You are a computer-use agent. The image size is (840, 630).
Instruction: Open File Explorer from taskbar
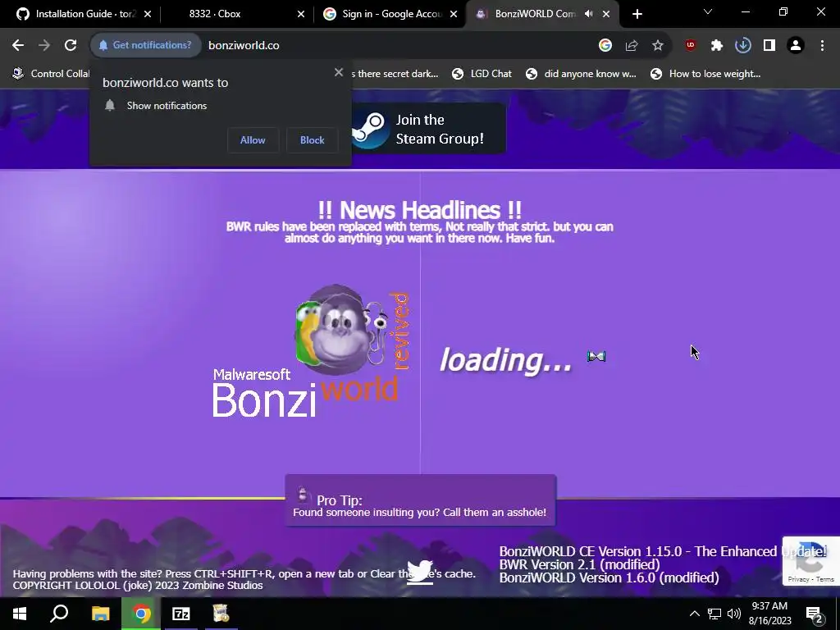pos(100,614)
